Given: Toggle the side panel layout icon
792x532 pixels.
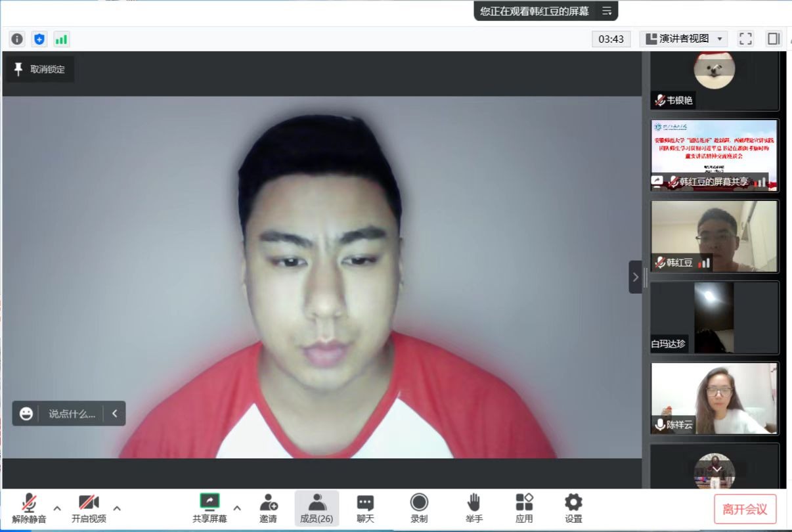Looking at the screenshot, I should point(774,39).
